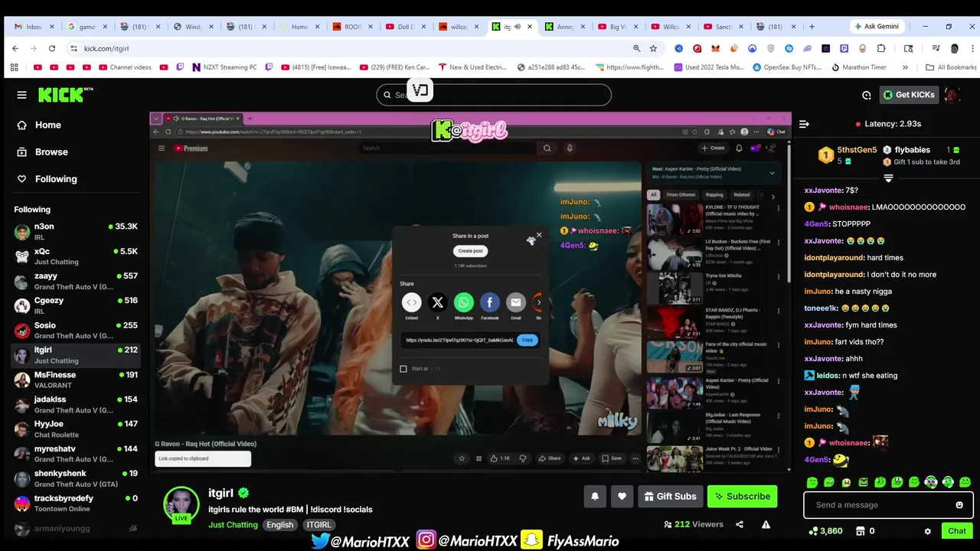Open Home in Kick sidebar
Viewport: 980px width, 551px height.
pos(47,125)
